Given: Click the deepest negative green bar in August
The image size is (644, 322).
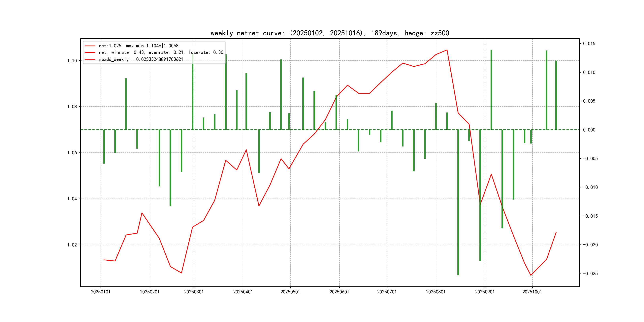Looking at the screenshot, I should coord(458,203).
